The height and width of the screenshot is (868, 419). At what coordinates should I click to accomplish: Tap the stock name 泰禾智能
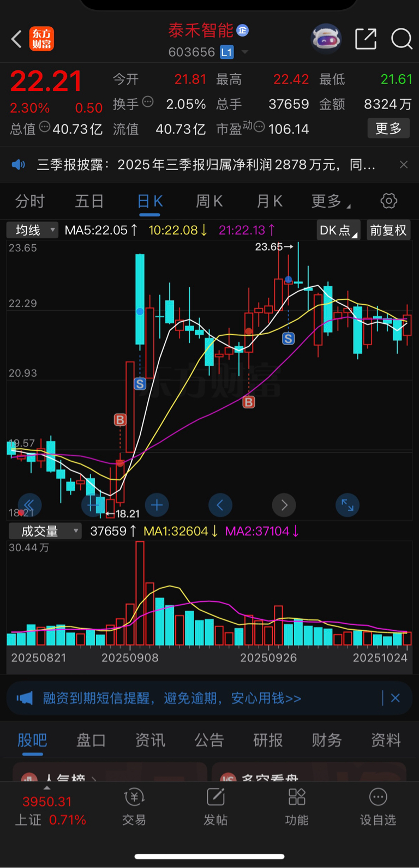(201, 31)
